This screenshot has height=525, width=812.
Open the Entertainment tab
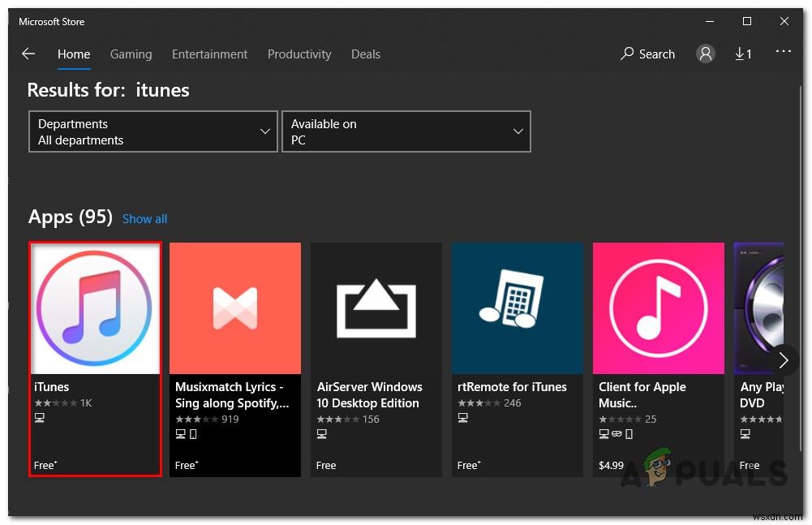pos(209,54)
